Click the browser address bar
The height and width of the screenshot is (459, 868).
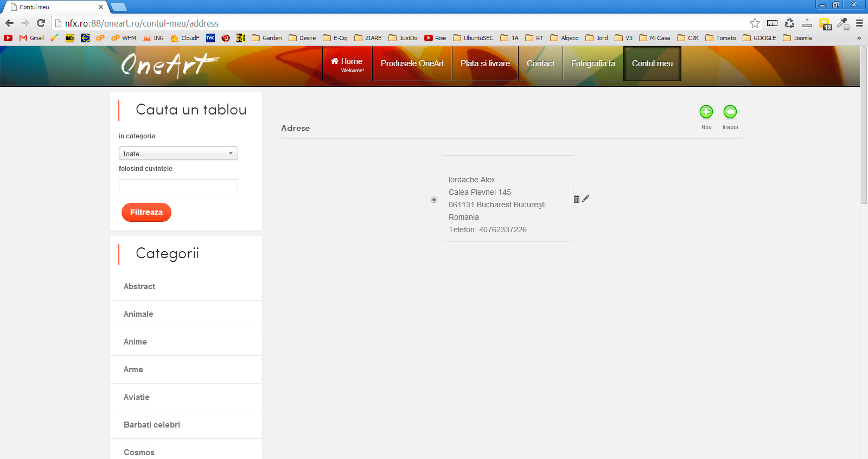[401, 23]
